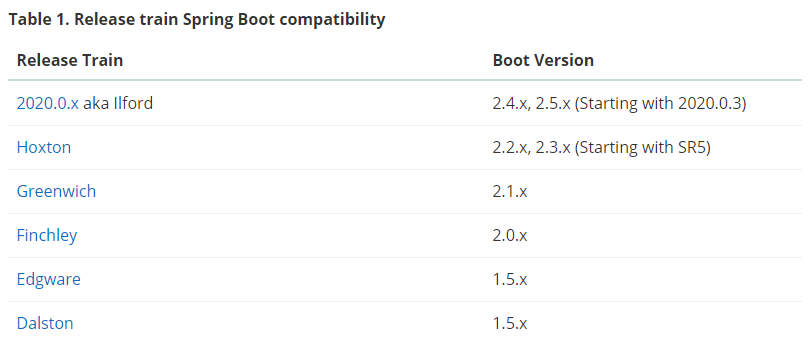
Task: Open the Hoxton release train link
Action: click(44, 147)
